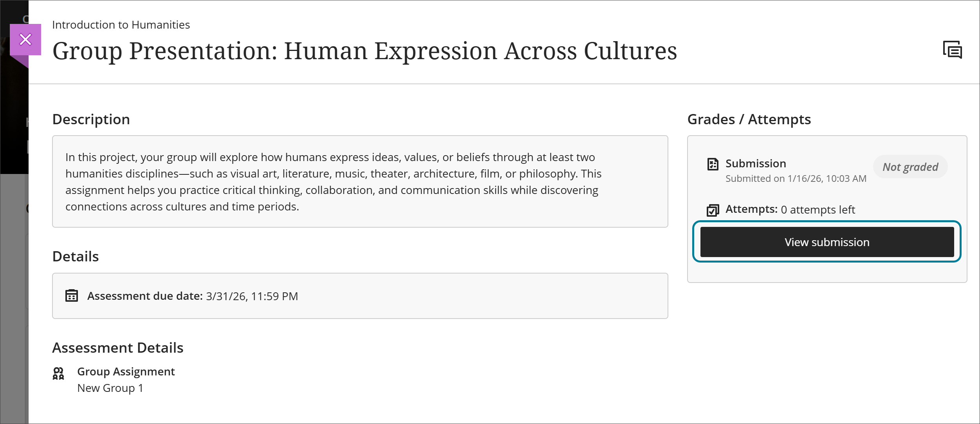
Task: Click the Details section heading
Action: (x=76, y=256)
